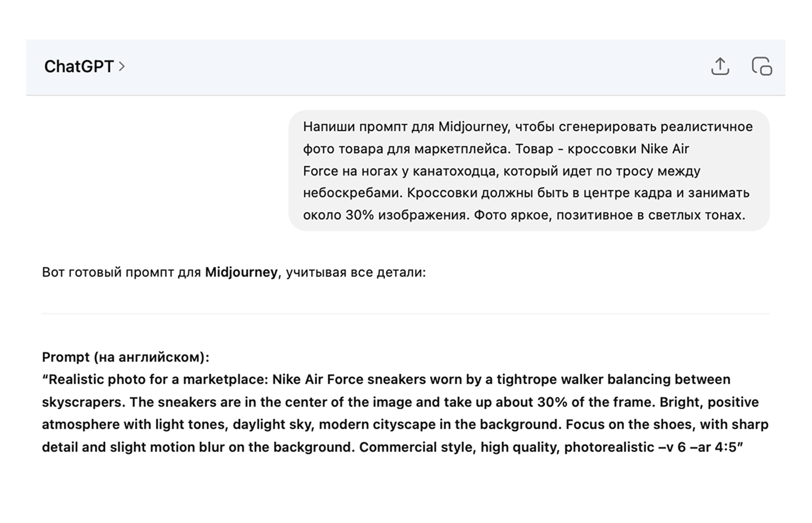
Task: Click "кроссовки Nike Air" text in user bubble
Action: pyautogui.click(x=628, y=149)
